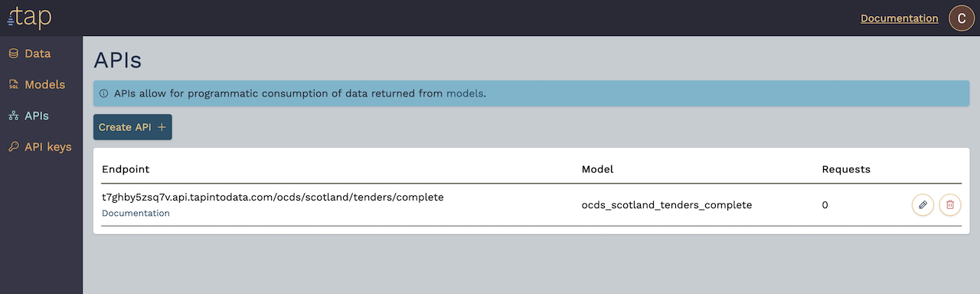Click the Data database icon in sidebar
Screen dimensions: 980x294
[13, 54]
